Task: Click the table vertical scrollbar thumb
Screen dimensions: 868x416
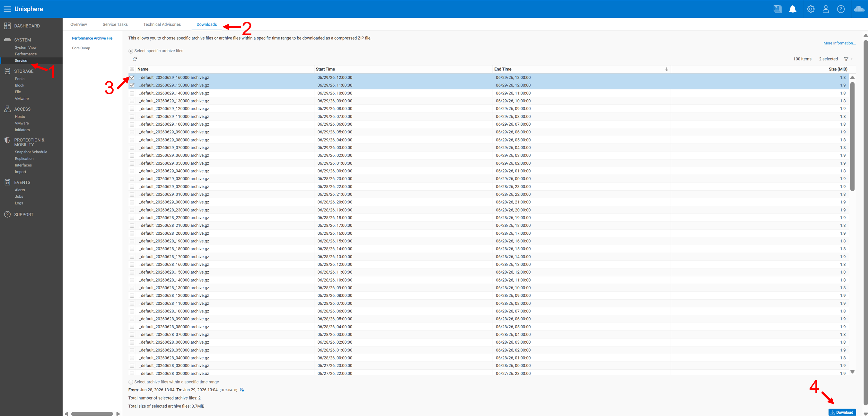Action: tap(853, 136)
